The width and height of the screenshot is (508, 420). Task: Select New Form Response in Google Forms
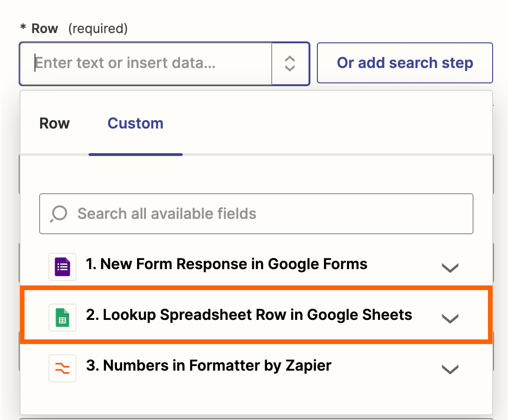pyautogui.click(x=227, y=264)
